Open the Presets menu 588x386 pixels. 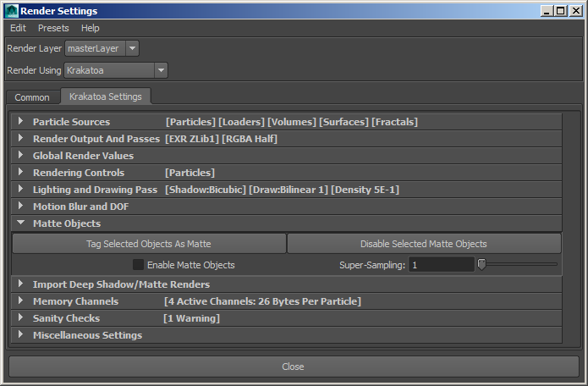click(x=53, y=28)
